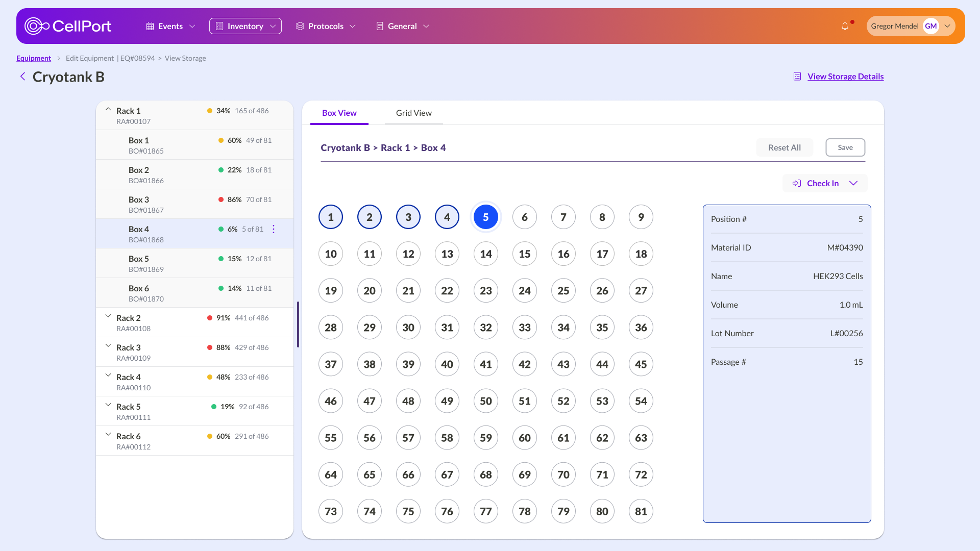The image size is (980, 551).
Task: Click the Events calendar icon
Action: (x=150, y=26)
